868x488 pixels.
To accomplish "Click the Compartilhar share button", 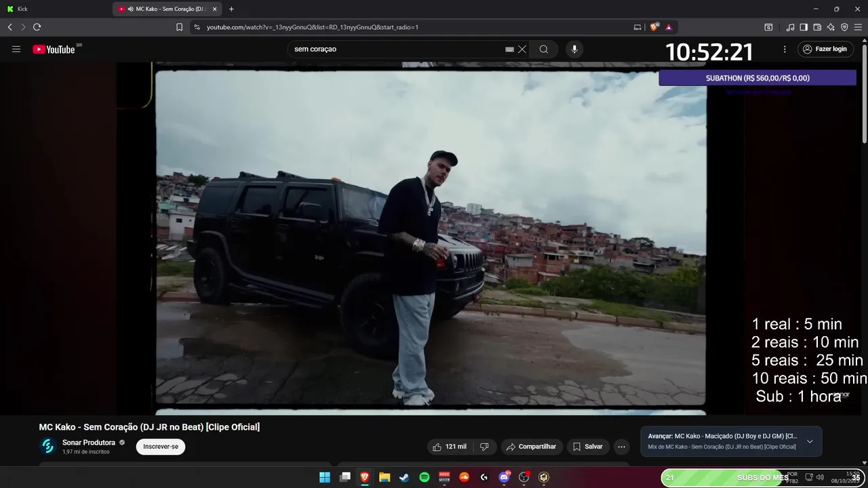I will 531,447.
